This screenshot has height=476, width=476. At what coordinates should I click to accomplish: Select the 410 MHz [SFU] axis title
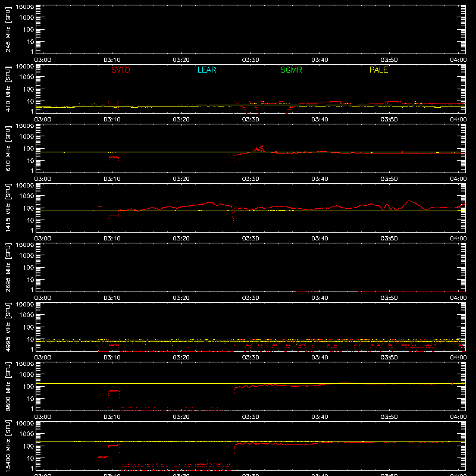coord(8,89)
